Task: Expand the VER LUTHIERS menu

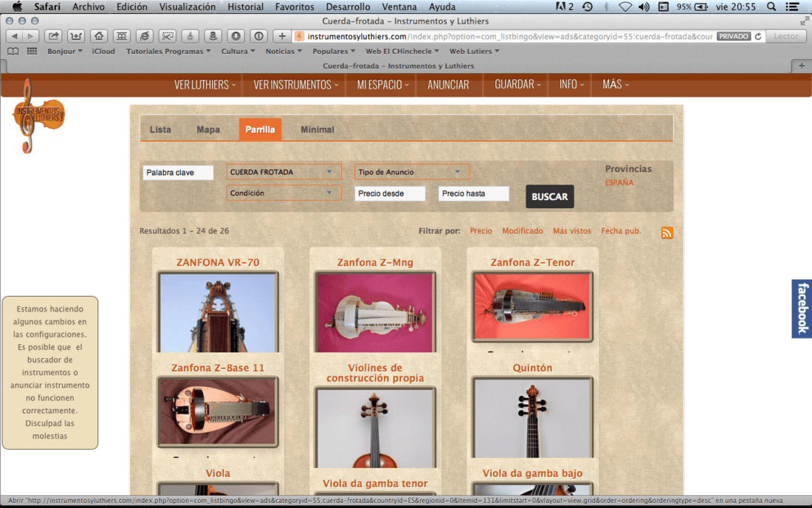Action: (204, 84)
